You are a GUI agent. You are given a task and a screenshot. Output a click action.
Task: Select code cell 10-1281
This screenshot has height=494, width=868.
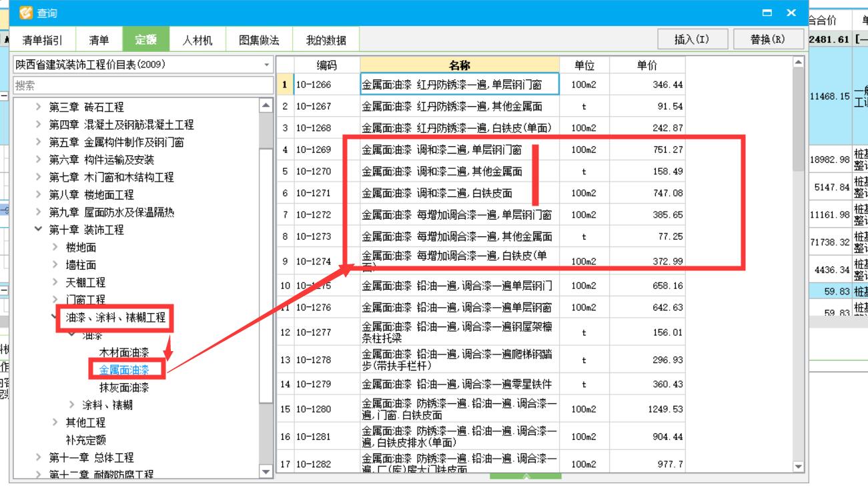327,437
